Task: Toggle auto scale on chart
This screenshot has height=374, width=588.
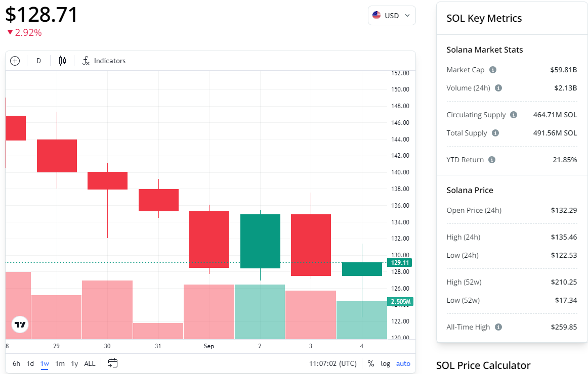Action: click(403, 363)
